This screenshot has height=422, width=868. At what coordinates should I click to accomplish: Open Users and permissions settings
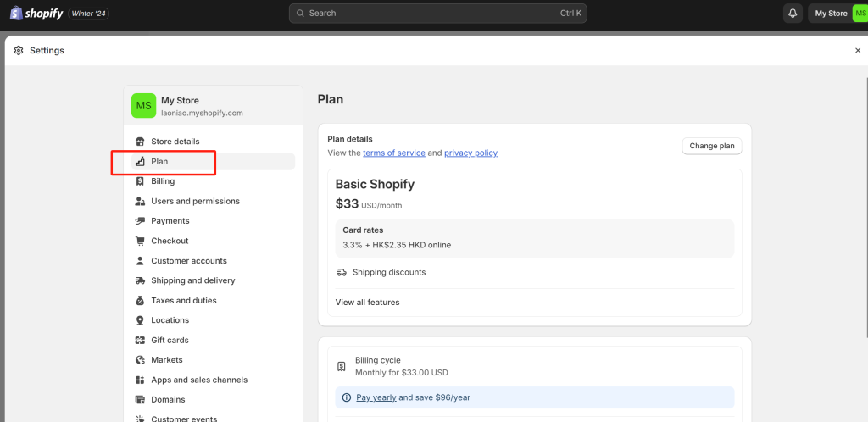click(213, 202)
